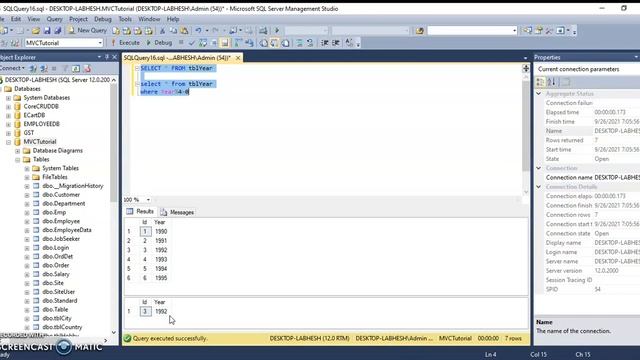Close the SQLQuery16.sql query tab
Image resolution: width=640 pixels, height=360 pixels.
point(238,58)
